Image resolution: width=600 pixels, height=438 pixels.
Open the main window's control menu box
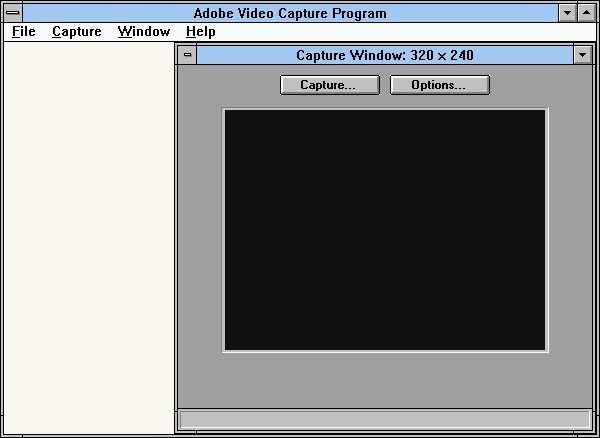click(x=13, y=13)
